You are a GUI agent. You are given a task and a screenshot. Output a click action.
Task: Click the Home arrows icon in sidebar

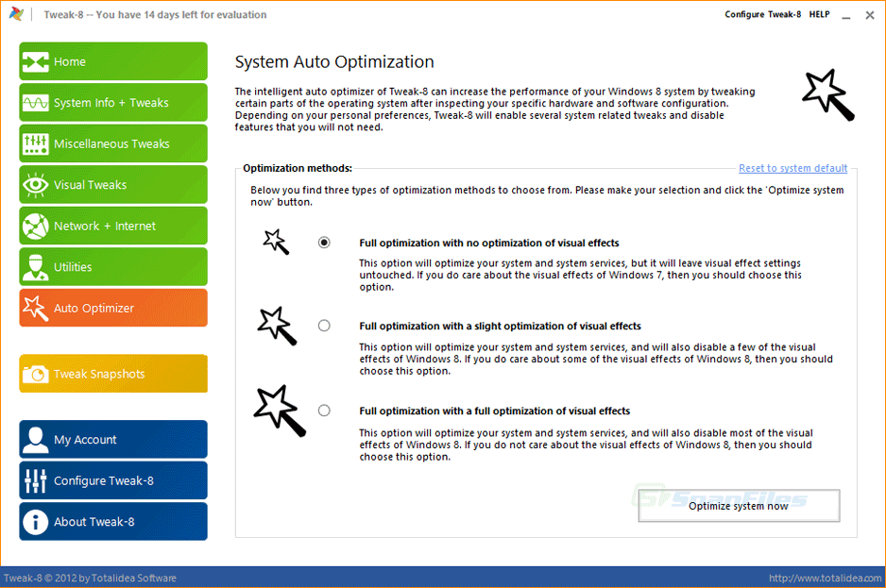tap(36, 61)
